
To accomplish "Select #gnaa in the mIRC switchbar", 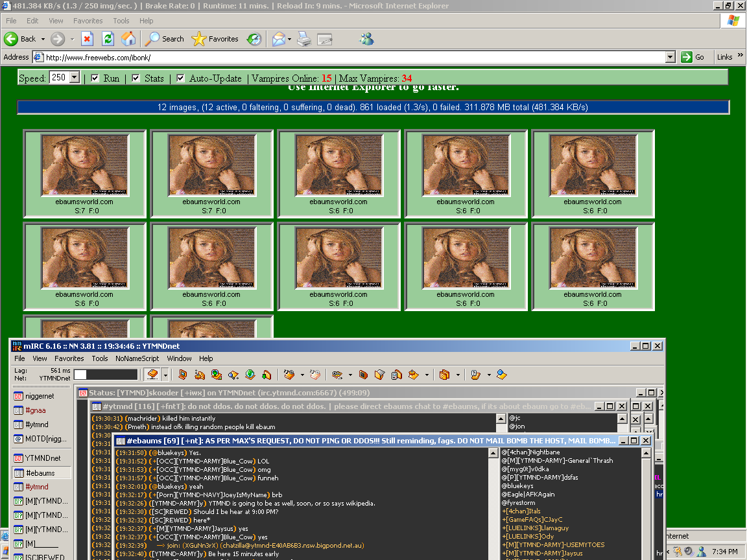I will point(36,410).
